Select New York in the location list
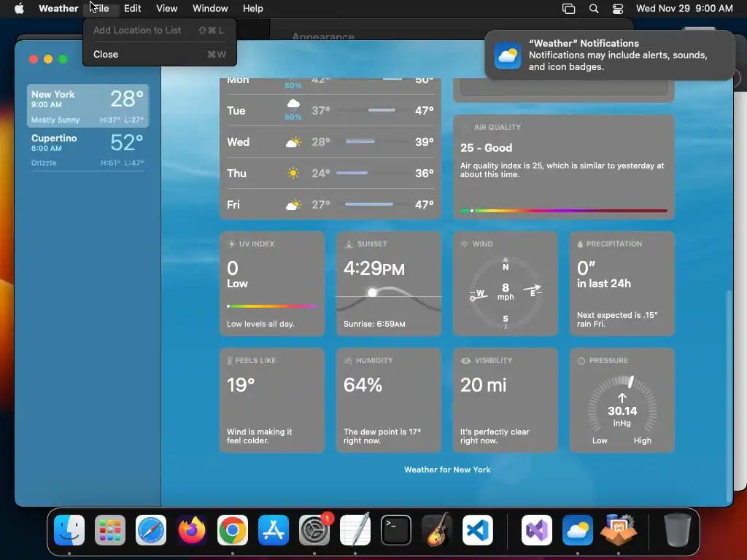The image size is (747, 560). click(88, 106)
